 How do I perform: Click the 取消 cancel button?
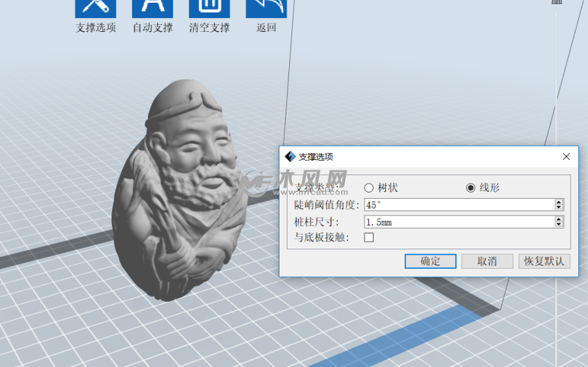(487, 261)
